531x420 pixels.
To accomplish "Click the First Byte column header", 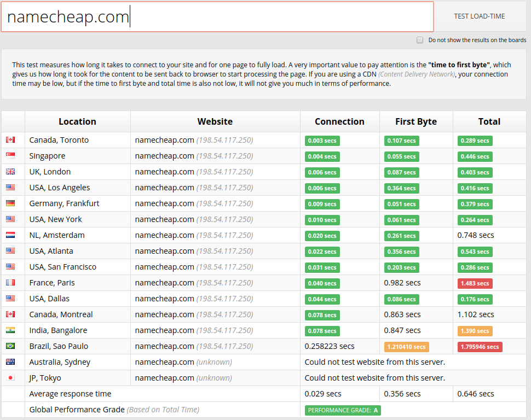I will pos(416,121).
